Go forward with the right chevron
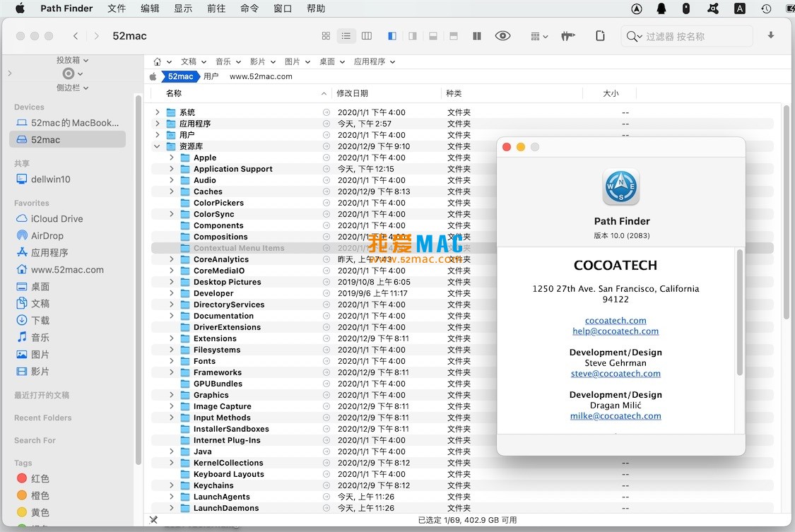This screenshot has height=532, width=795. (x=96, y=36)
